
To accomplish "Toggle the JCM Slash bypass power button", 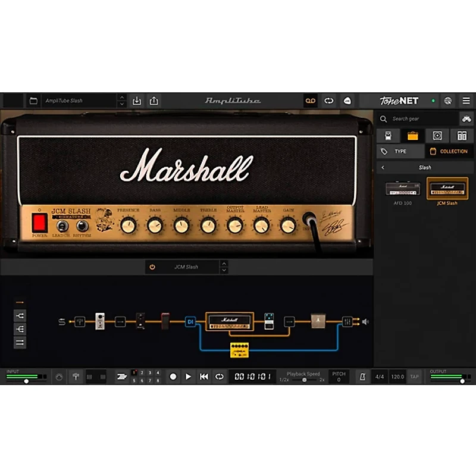I will coord(152,267).
